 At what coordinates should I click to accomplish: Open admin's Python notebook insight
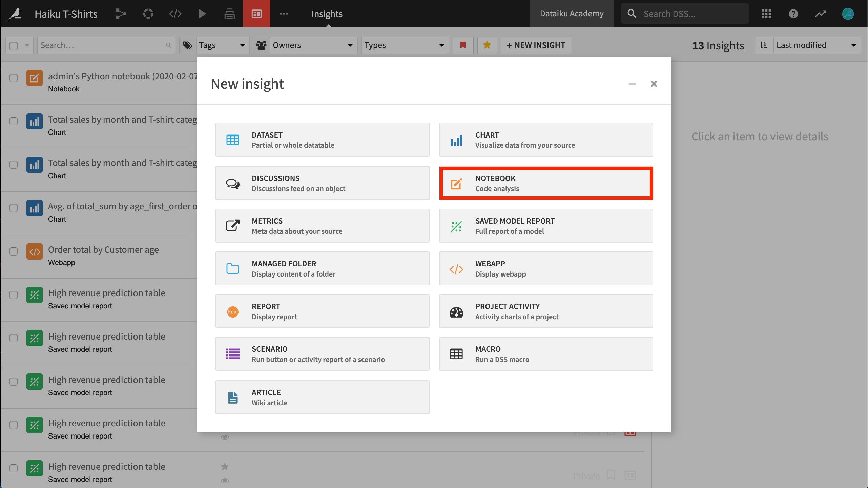123,76
